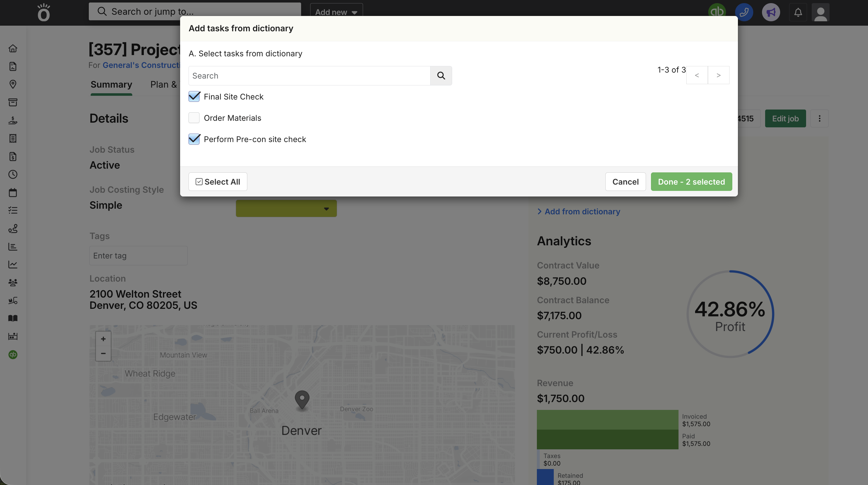Open the olive-colored status dropdown
Viewport: 868px width, 485px height.
[x=286, y=208]
